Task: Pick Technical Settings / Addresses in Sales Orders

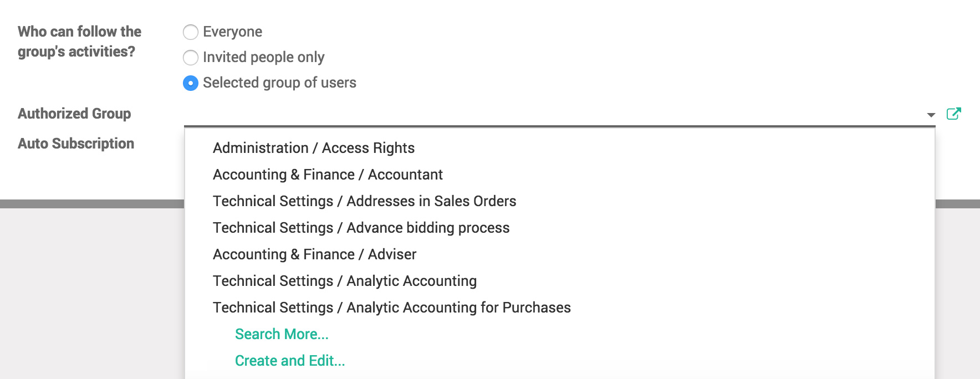Action: (364, 201)
